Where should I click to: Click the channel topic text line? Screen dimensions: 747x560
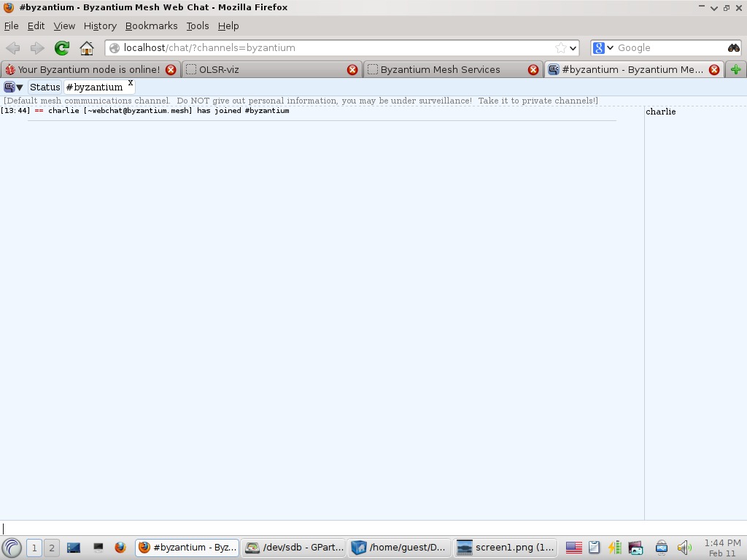[x=301, y=101]
